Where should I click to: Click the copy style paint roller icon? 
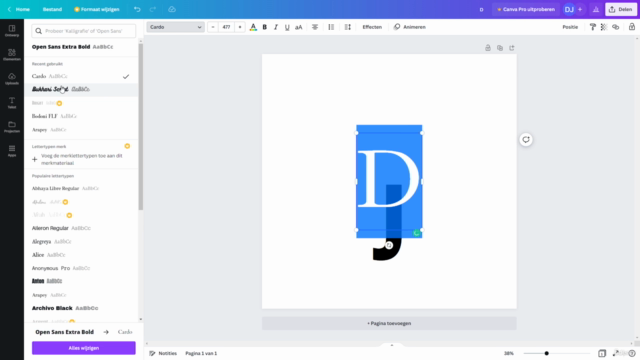(x=593, y=27)
